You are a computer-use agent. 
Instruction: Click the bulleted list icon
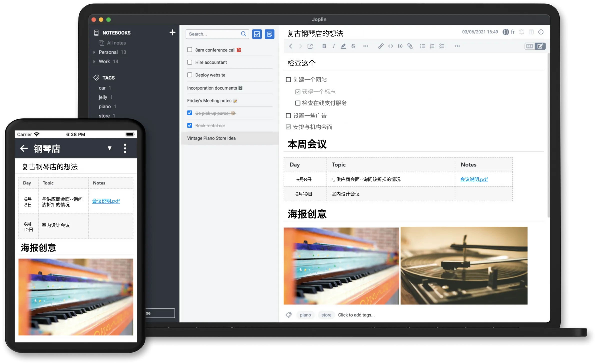coord(422,46)
